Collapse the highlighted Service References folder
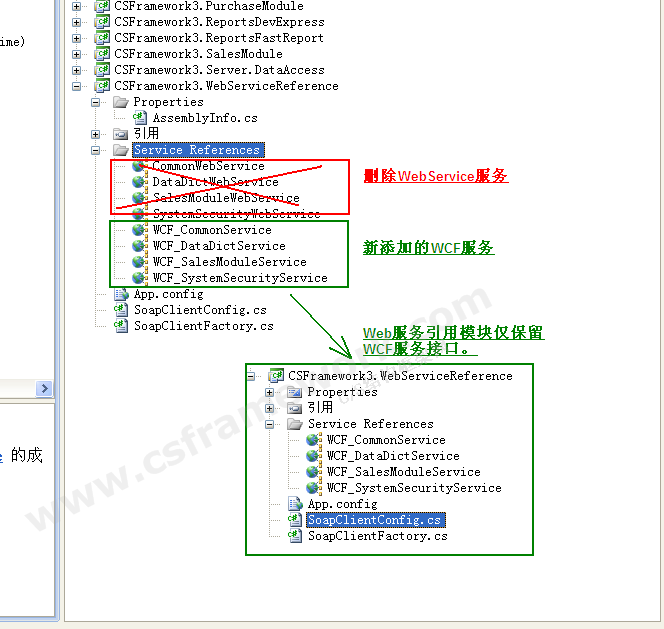Viewport: 664px width, 629px height. click(x=96, y=150)
